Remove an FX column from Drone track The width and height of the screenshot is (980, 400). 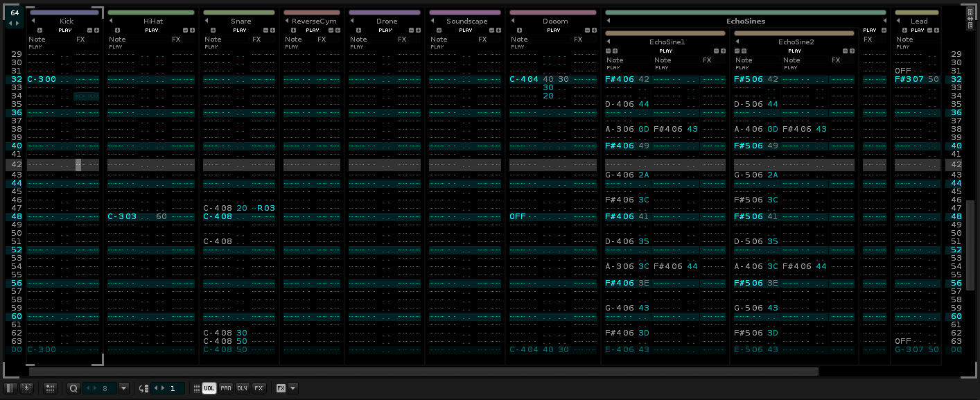(410, 31)
